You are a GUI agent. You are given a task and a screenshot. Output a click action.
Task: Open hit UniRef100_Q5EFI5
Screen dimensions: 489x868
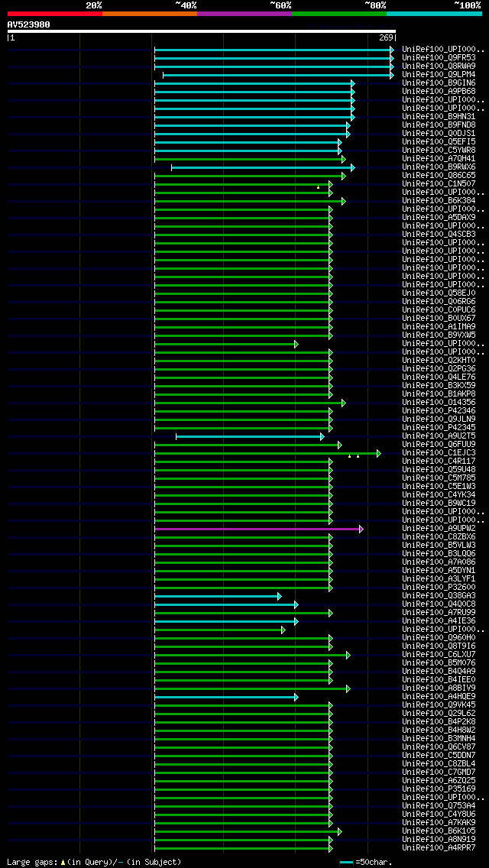click(439, 141)
